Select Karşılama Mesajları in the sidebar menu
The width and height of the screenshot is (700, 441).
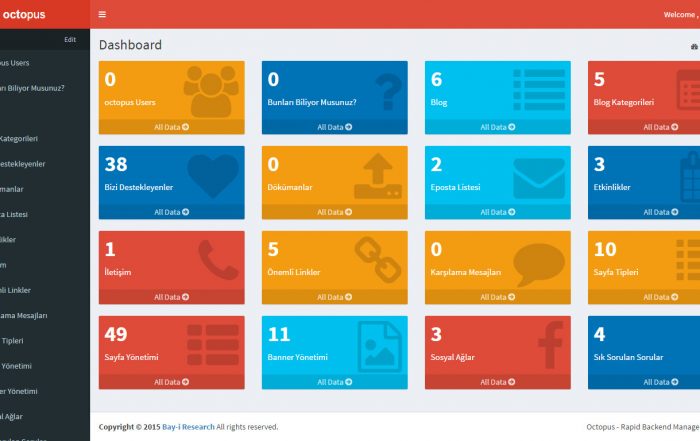coord(24,315)
